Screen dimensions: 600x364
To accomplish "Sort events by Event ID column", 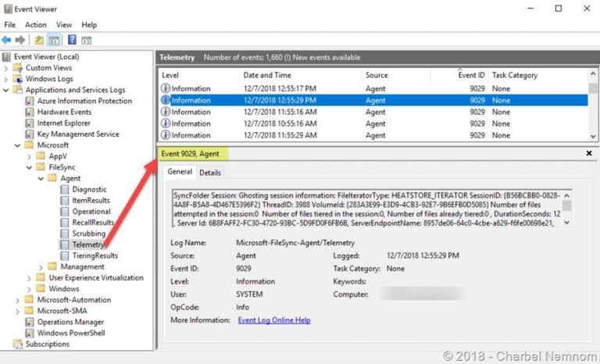I will [459, 76].
